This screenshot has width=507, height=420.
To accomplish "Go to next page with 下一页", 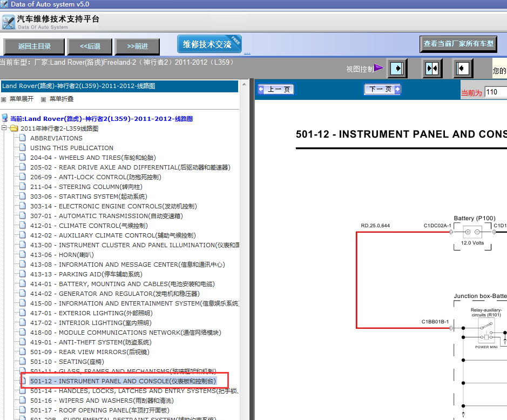I will [x=382, y=90].
